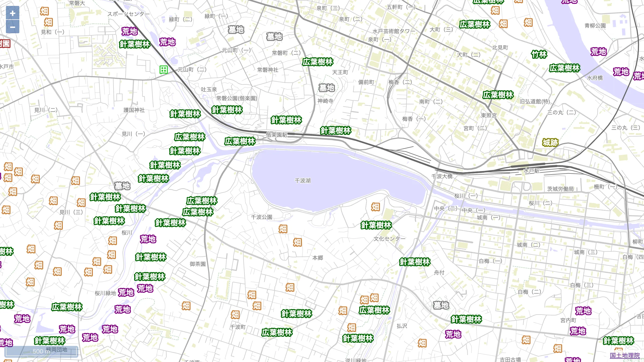Viewport: 644px width, 362px height.
Task: Click the 水戸駅 station label
Action: (x=532, y=171)
